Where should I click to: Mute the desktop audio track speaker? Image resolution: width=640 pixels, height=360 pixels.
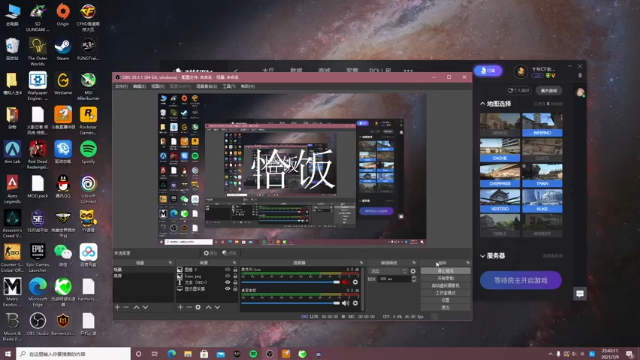coord(346,303)
